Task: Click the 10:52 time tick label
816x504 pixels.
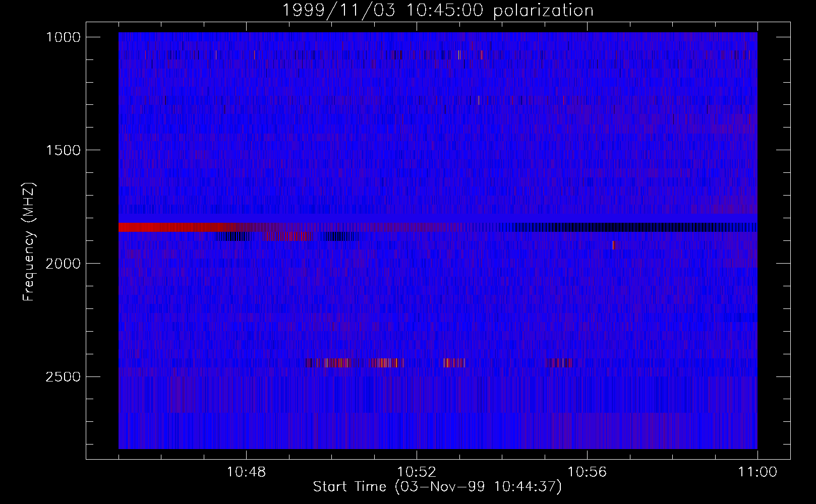Action: (417, 472)
